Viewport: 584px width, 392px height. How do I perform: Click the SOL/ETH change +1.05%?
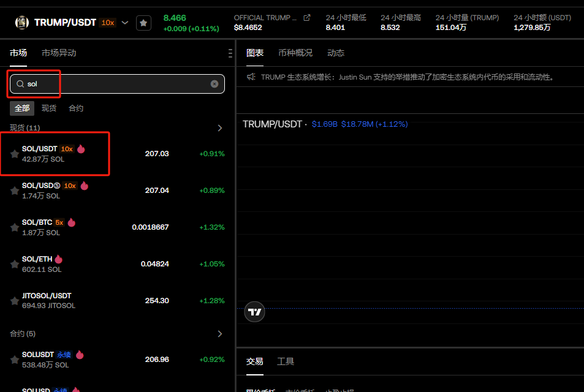tap(212, 264)
